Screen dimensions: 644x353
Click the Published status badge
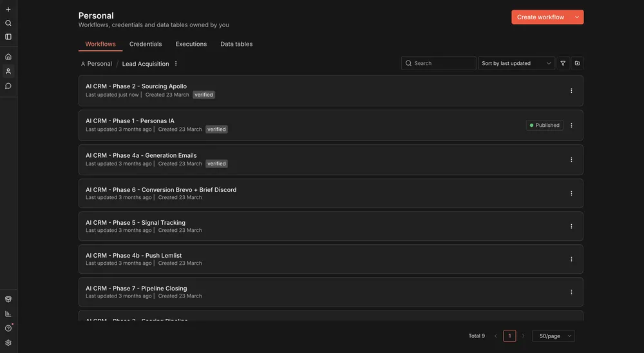(x=545, y=126)
